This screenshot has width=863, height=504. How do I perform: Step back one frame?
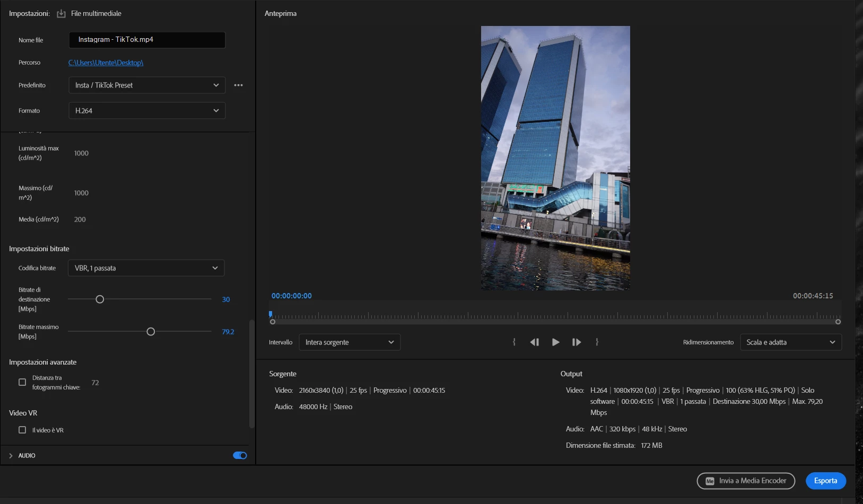point(534,342)
